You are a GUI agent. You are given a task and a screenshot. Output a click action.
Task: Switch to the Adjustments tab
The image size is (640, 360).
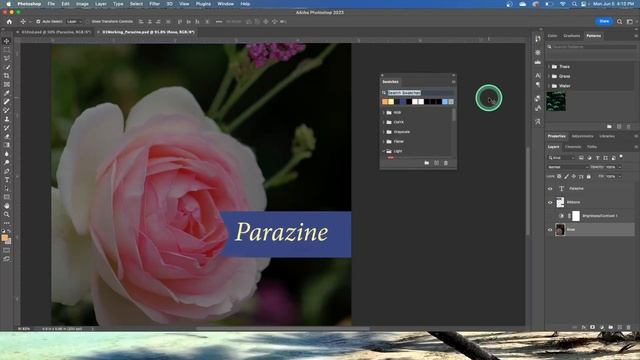tap(582, 136)
